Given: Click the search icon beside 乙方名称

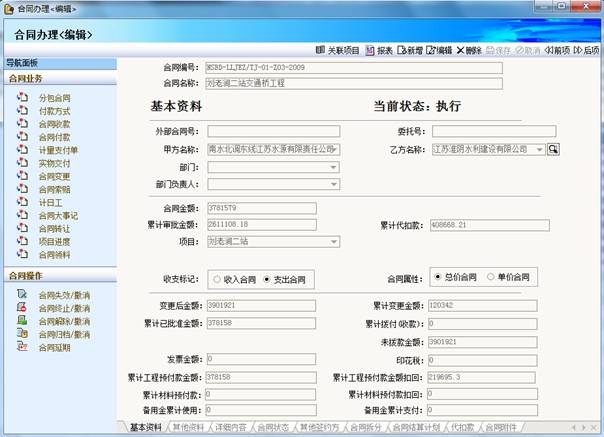Looking at the screenshot, I should click(553, 149).
